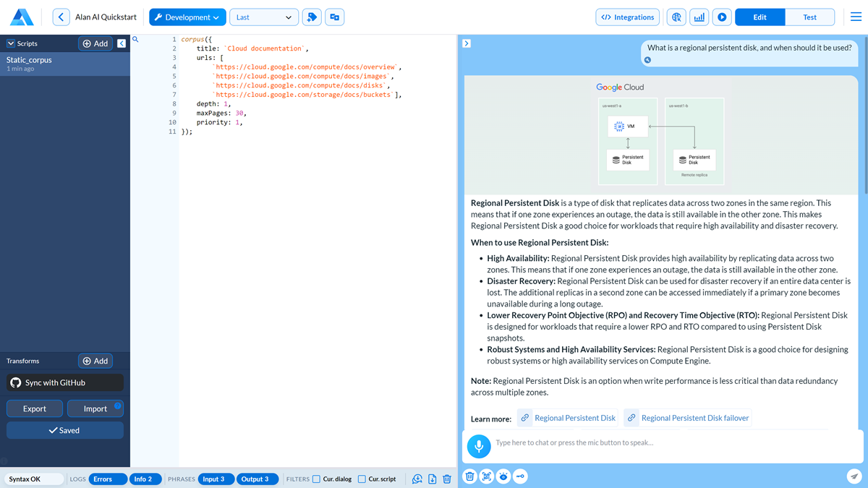Open the Development environment dropdown
868x488 pixels.
[187, 17]
